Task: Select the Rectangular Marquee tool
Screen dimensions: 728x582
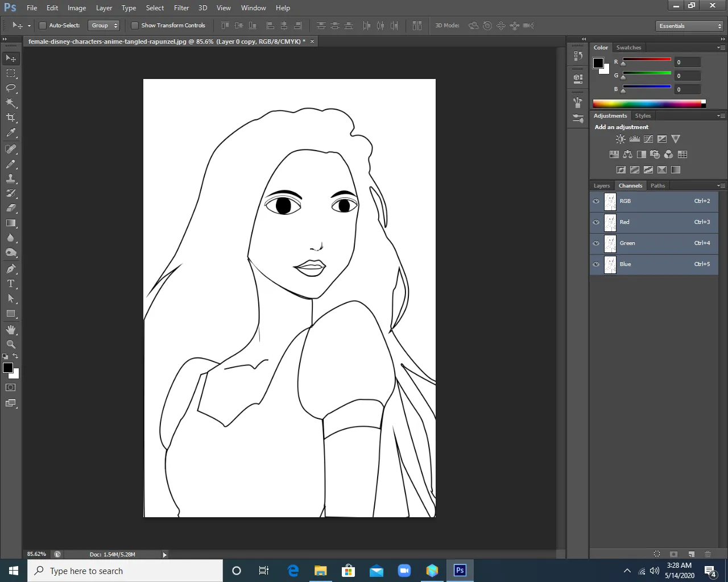Action: tap(11, 73)
